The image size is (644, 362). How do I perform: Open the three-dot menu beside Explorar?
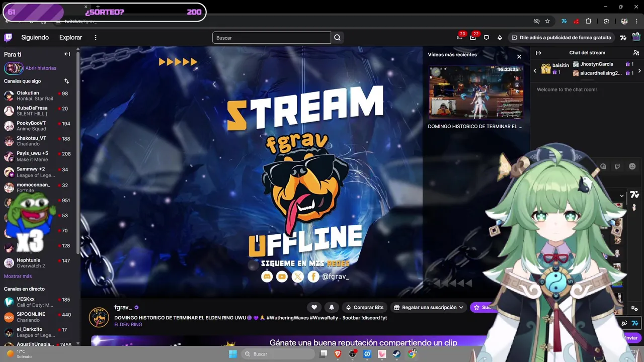tap(96, 37)
